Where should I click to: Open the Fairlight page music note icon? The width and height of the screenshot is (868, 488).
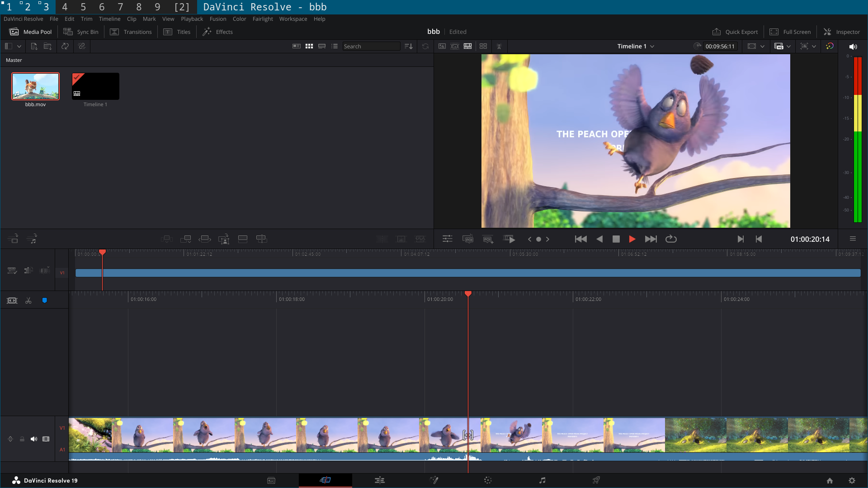click(x=542, y=480)
